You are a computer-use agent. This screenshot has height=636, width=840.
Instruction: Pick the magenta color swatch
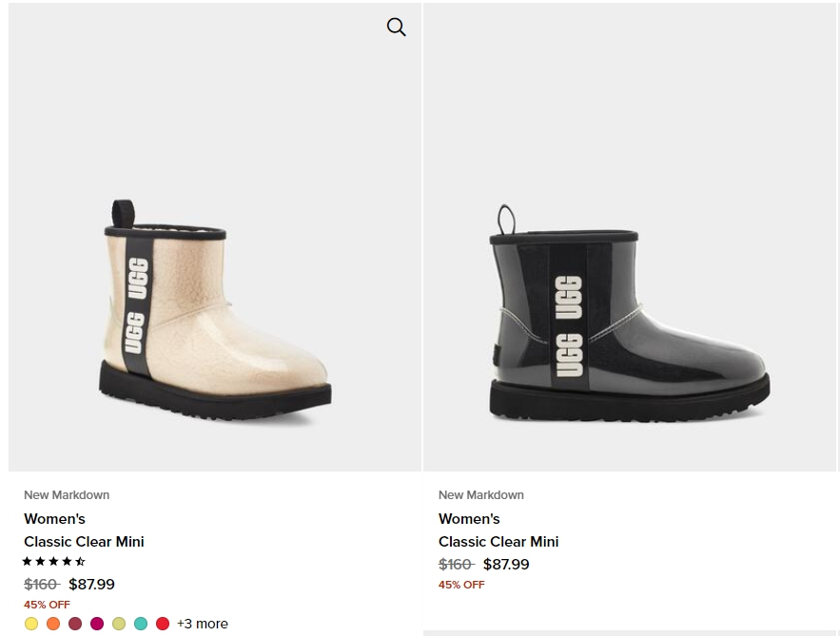point(97,624)
